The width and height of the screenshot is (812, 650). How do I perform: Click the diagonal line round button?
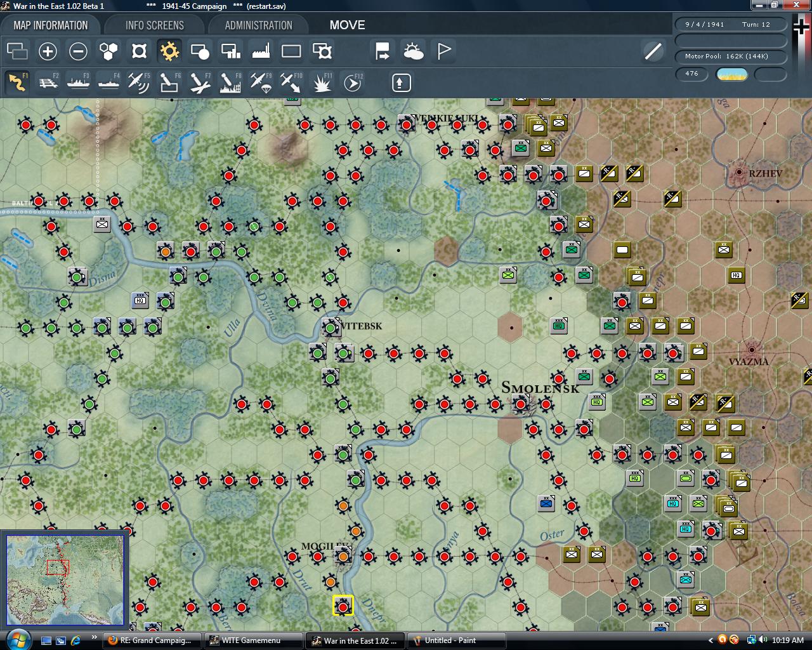pos(653,51)
